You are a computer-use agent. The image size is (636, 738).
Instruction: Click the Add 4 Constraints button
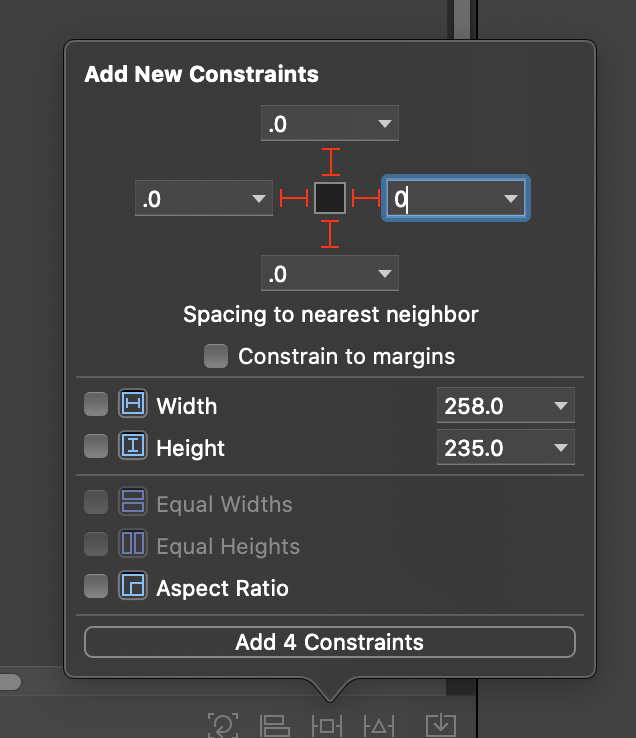[330, 642]
